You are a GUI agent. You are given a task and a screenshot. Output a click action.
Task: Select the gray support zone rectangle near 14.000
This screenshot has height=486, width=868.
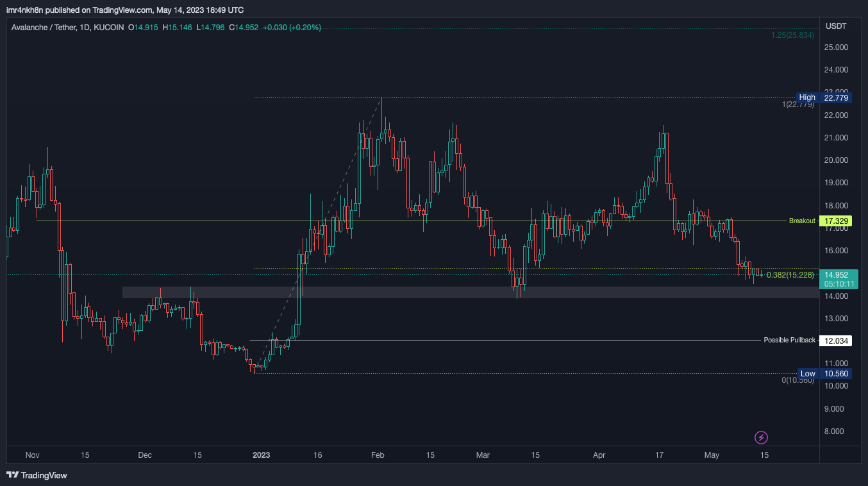coord(471,292)
